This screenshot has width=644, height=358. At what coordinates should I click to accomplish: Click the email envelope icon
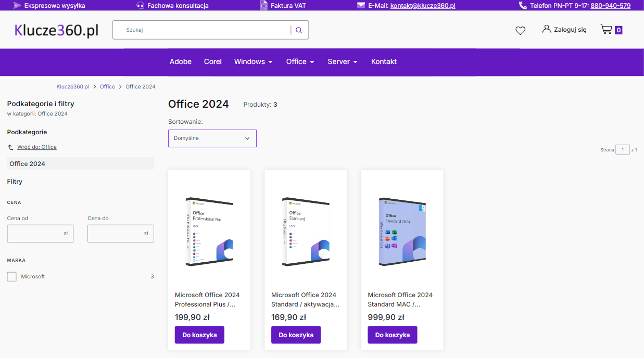361,5
